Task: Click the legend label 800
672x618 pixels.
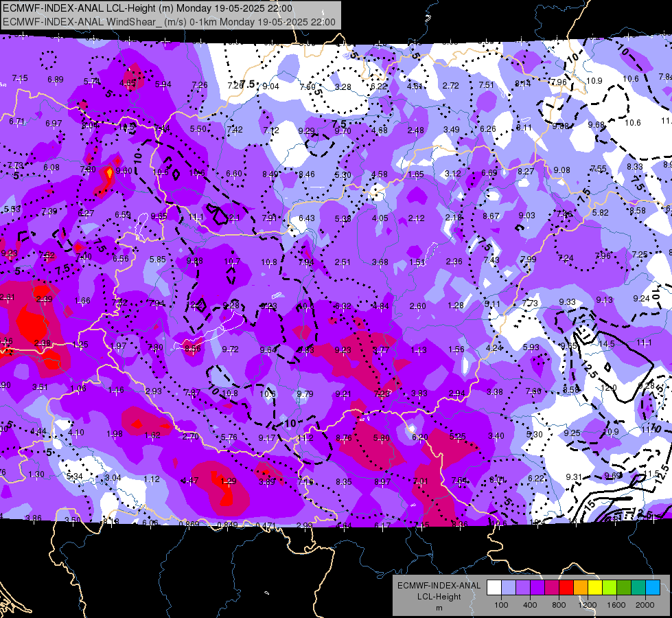Action: tap(559, 605)
